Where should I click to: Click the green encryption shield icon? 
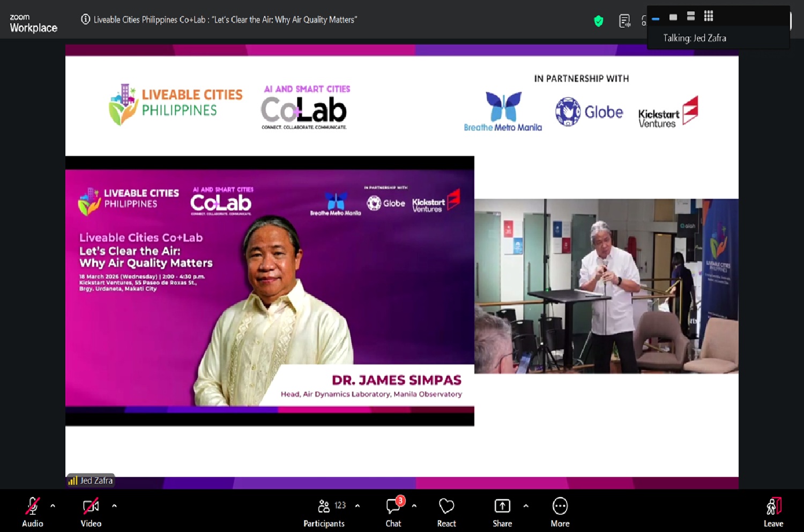click(x=599, y=21)
